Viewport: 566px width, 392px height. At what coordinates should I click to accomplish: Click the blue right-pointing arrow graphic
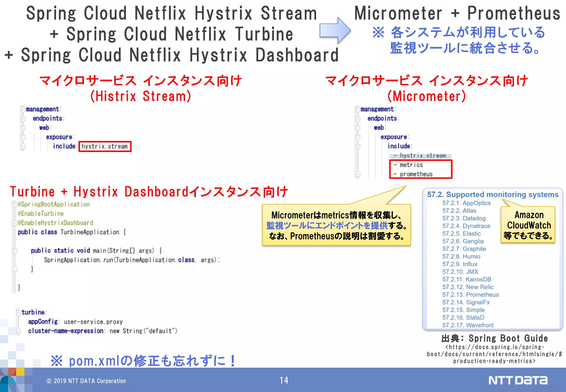(x=335, y=30)
